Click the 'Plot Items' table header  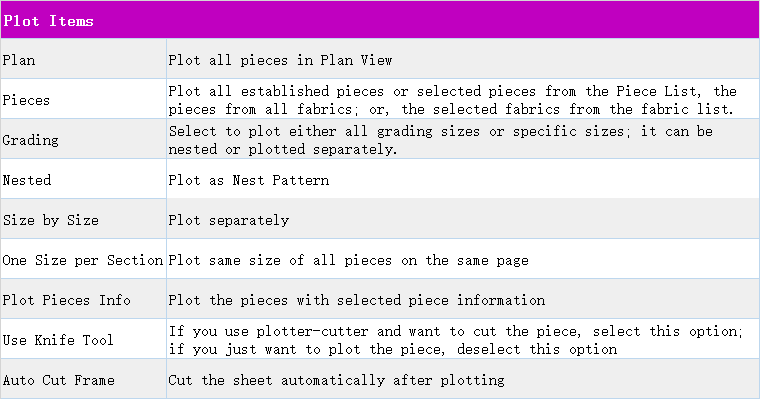[49, 21]
